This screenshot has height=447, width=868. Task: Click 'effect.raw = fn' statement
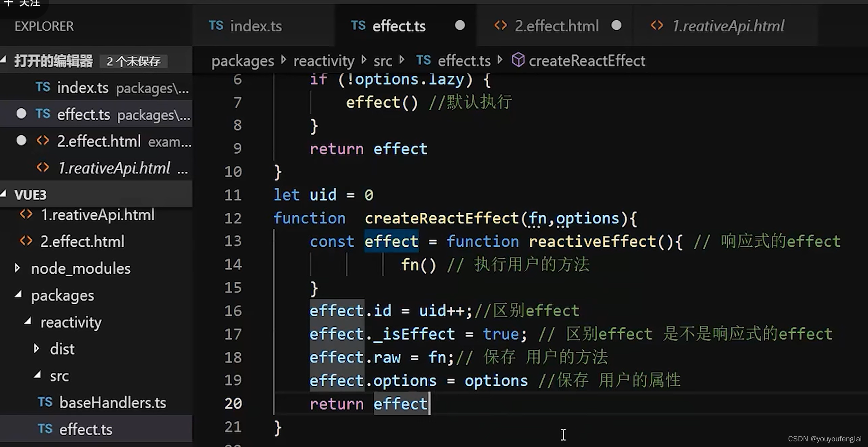[382, 358]
